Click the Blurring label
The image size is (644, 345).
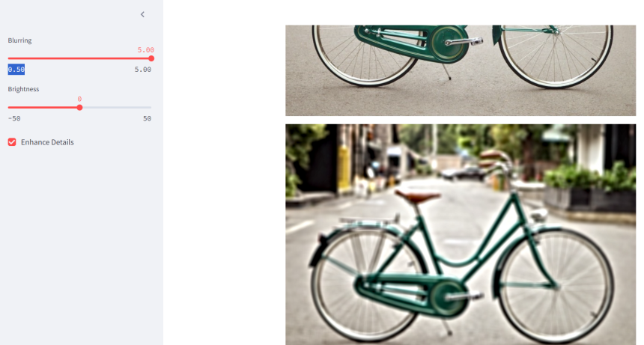(19, 40)
